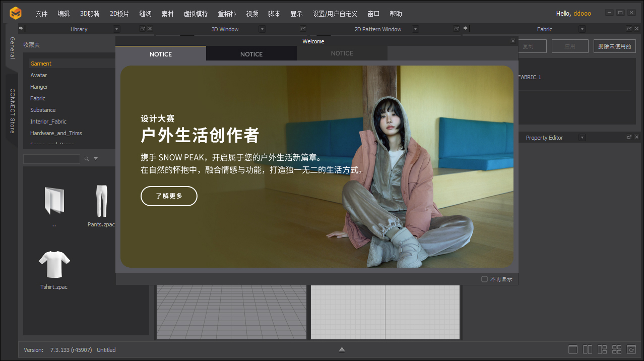Open the 3D Window panel dropdown arrow
The image size is (644, 361).
(262, 29)
